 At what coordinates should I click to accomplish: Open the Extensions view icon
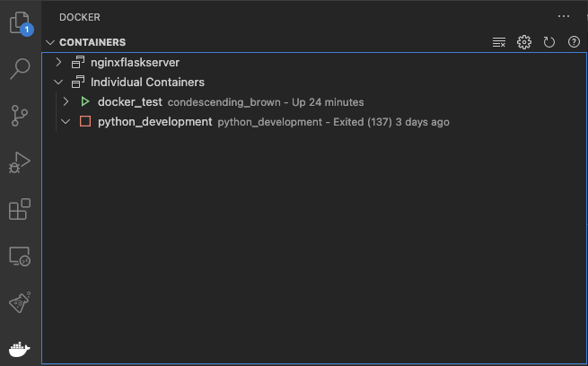point(20,209)
